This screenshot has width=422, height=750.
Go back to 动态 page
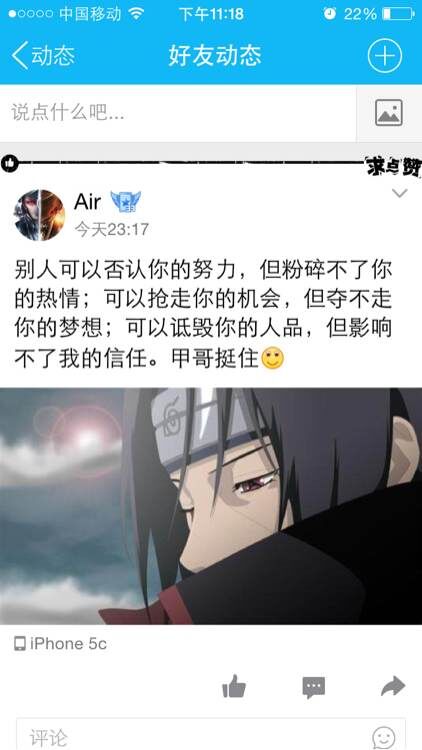coord(43,55)
